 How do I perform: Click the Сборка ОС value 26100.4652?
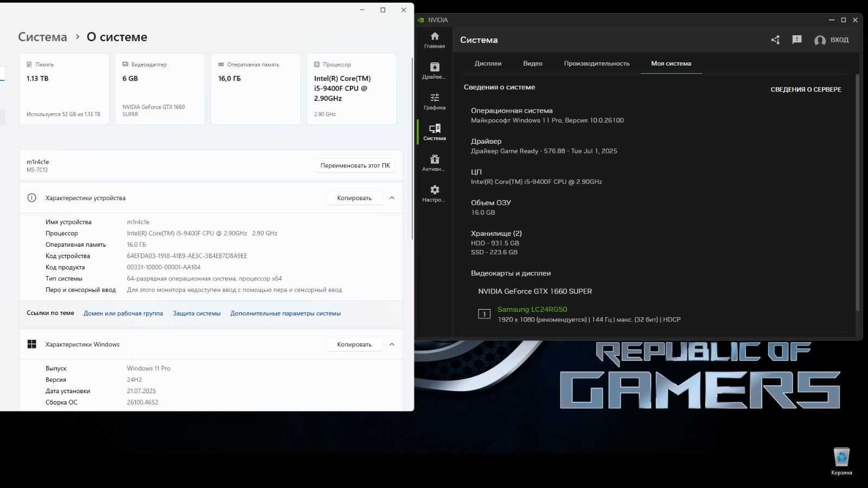(x=143, y=402)
